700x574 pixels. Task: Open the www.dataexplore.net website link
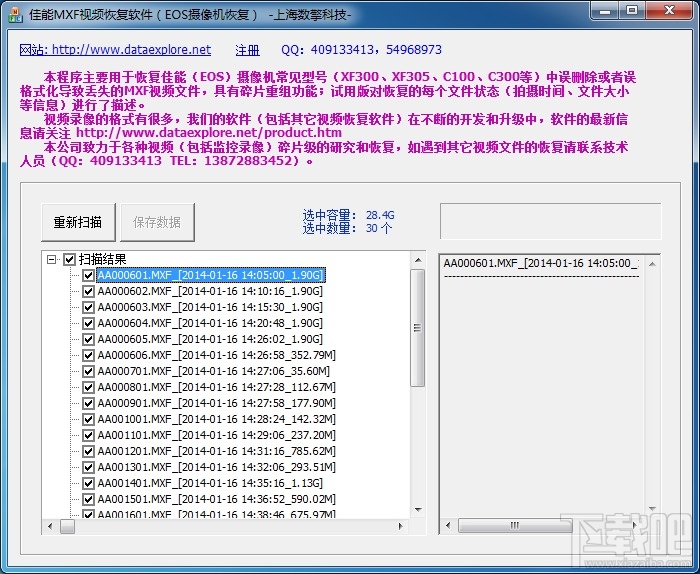coord(115,50)
